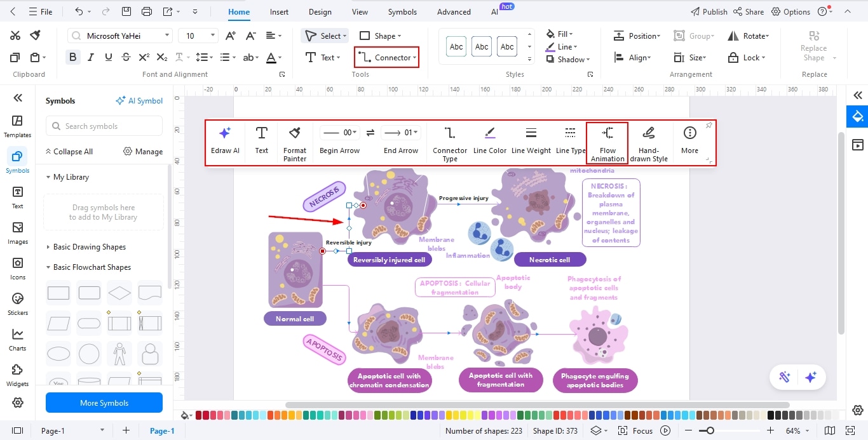Viewport: 868px width, 440px height.
Task: Toggle Strikethrough formatting
Action: [126, 57]
